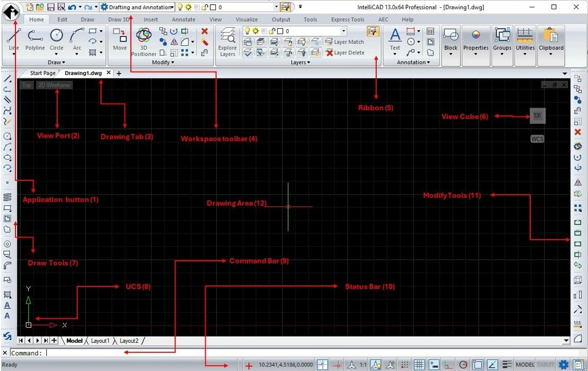The image size is (588, 371).
Task: Open Explore Layers dialog
Action: click(x=227, y=42)
